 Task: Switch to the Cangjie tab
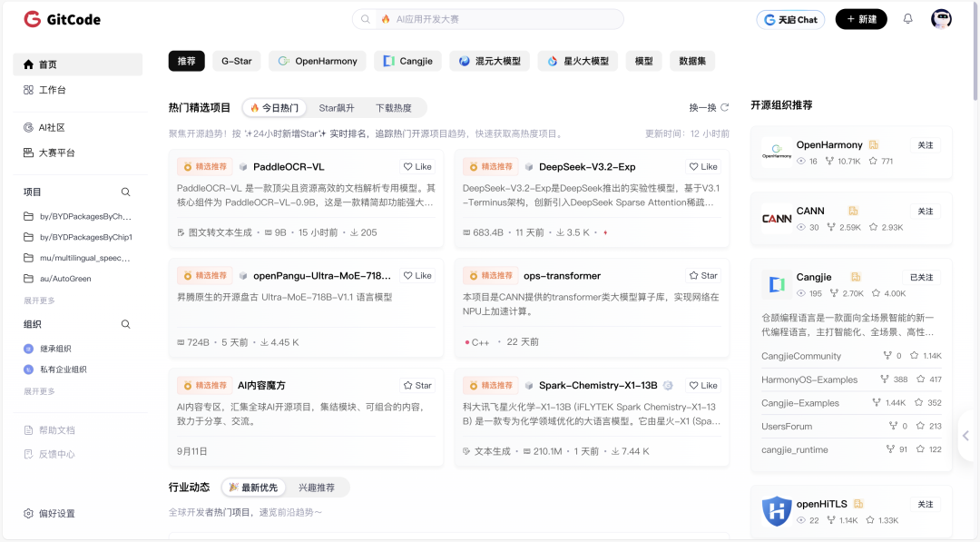click(407, 61)
